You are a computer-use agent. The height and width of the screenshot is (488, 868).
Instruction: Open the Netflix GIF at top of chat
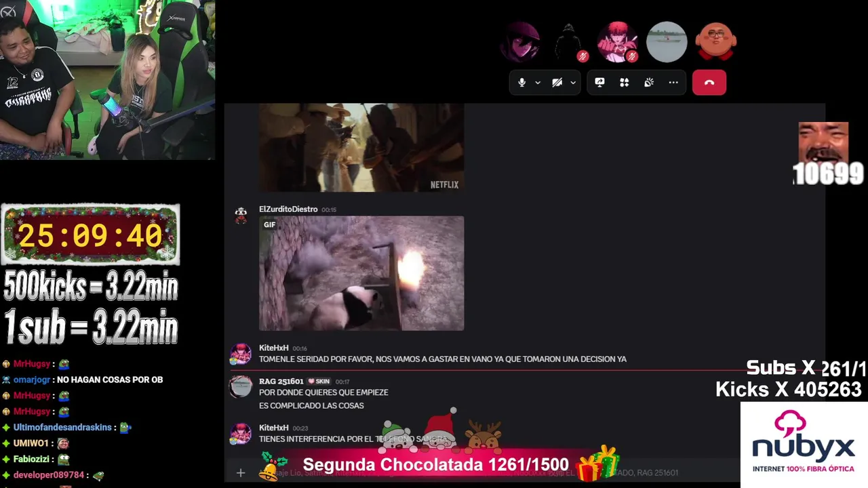(361, 148)
